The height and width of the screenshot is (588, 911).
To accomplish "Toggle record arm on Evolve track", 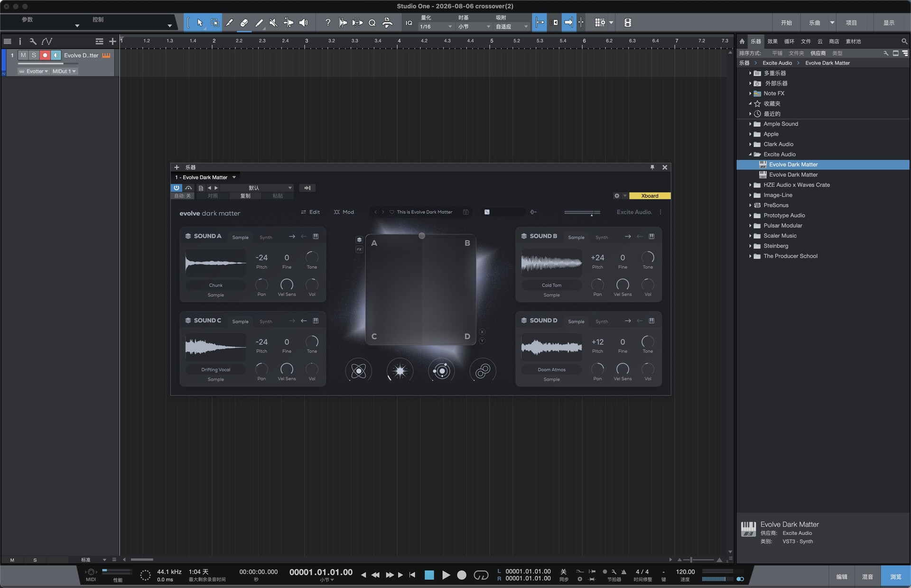I will [45, 55].
